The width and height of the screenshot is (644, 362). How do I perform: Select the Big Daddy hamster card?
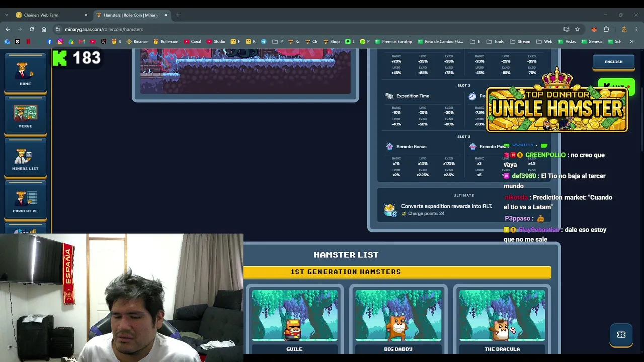coord(398,320)
